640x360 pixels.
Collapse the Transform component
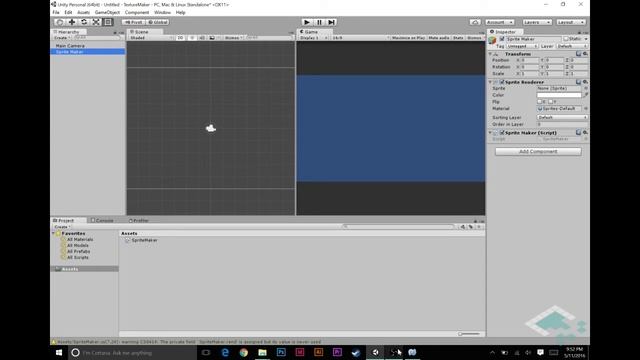(490, 54)
